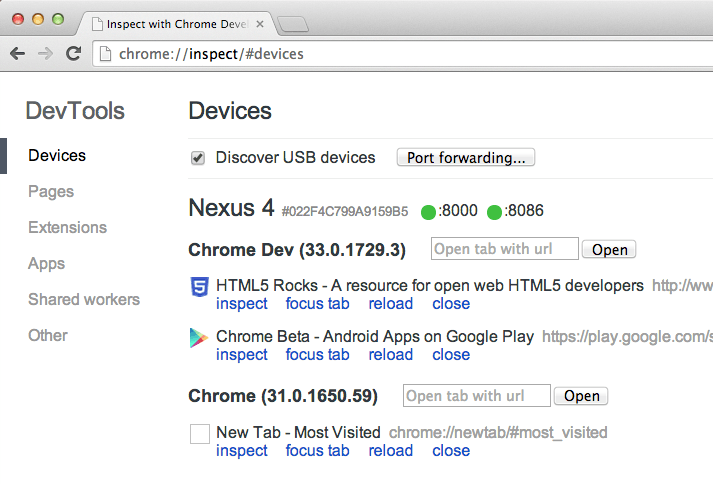713x484 pixels.
Task: Inspect the Chrome Beta Google Play page
Action: coord(241,355)
